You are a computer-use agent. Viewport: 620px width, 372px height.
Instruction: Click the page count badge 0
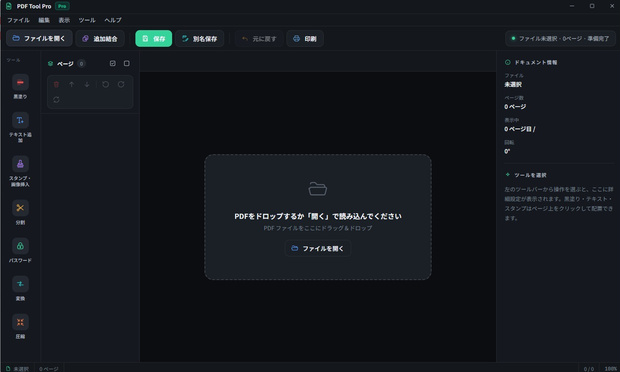tap(81, 64)
